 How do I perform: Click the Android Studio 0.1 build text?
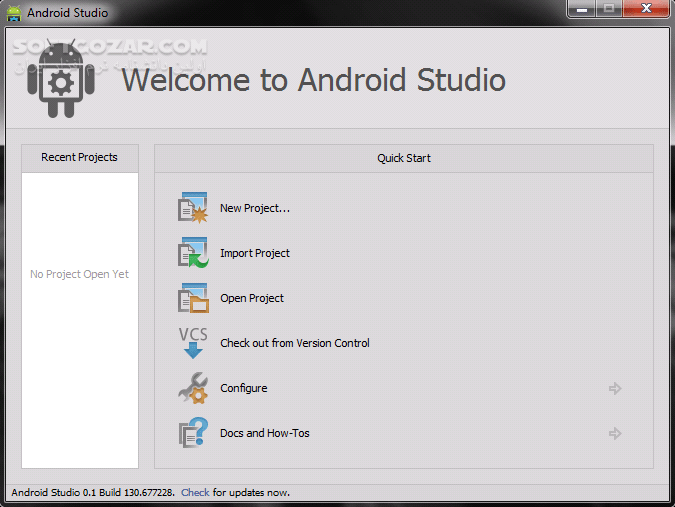click(x=93, y=492)
